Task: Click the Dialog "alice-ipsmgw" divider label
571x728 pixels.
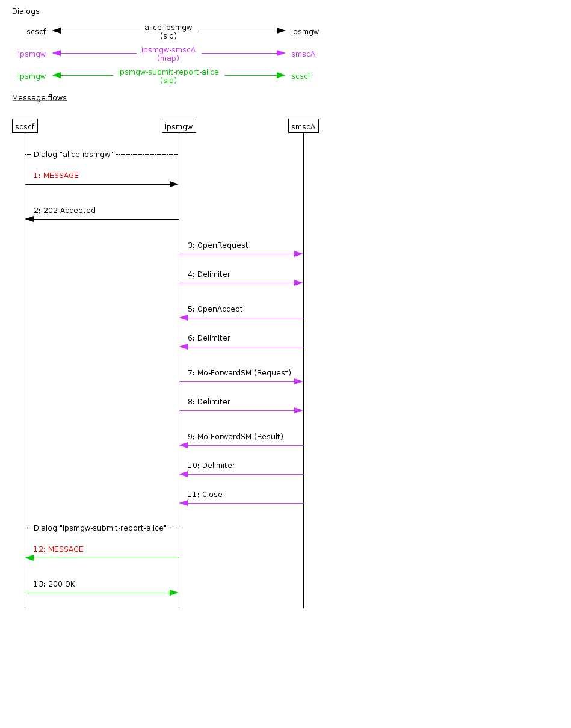Action: point(73,155)
